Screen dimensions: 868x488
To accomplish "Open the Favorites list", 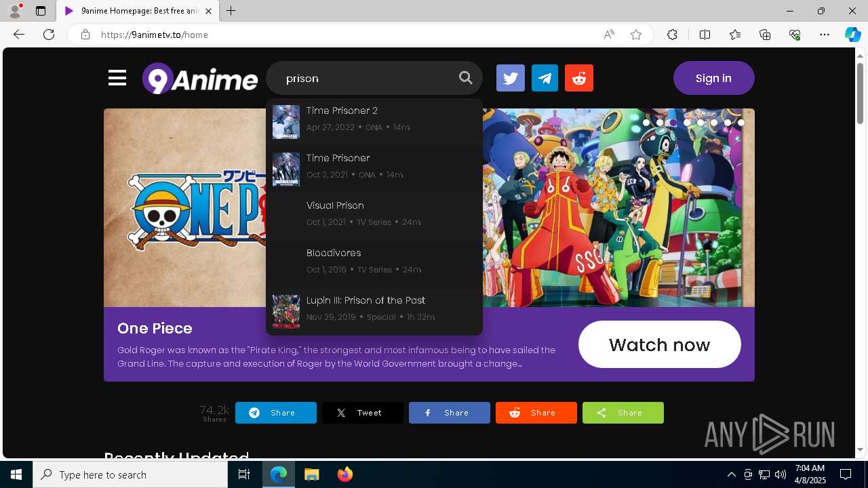I will click(735, 35).
